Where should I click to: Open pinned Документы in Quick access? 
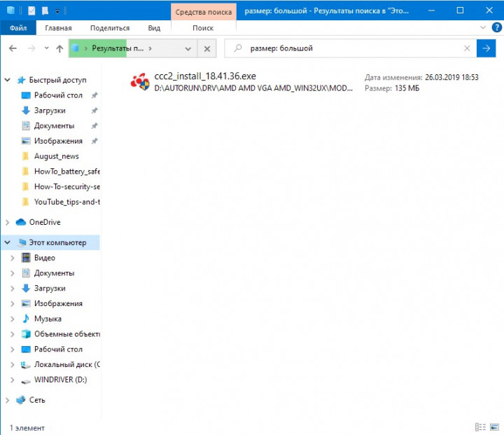click(x=54, y=126)
